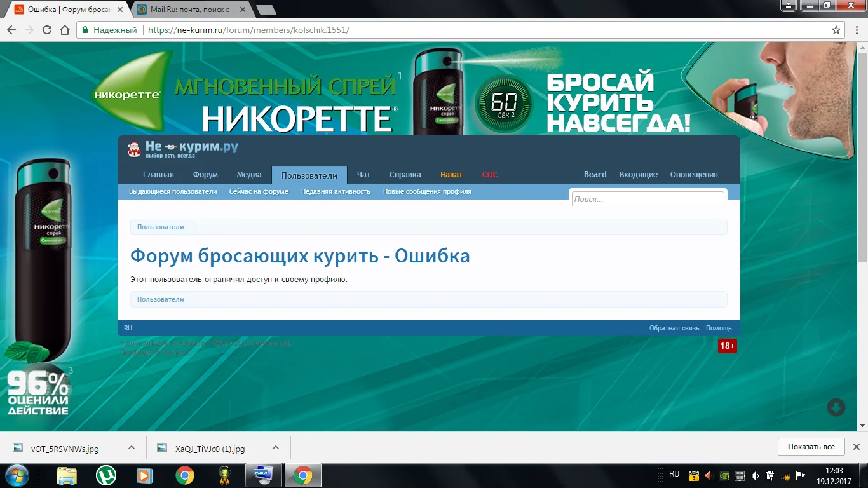Open File Explorer from the taskbar
Screen dimensions: 868x488
tap(67, 475)
